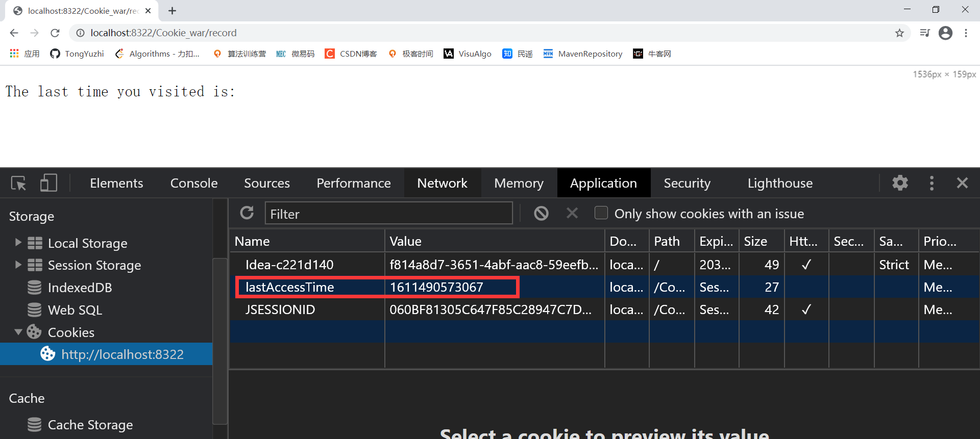This screenshot has height=439, width=980.
Task: View site information icon
Action: [x=80, y=33]
